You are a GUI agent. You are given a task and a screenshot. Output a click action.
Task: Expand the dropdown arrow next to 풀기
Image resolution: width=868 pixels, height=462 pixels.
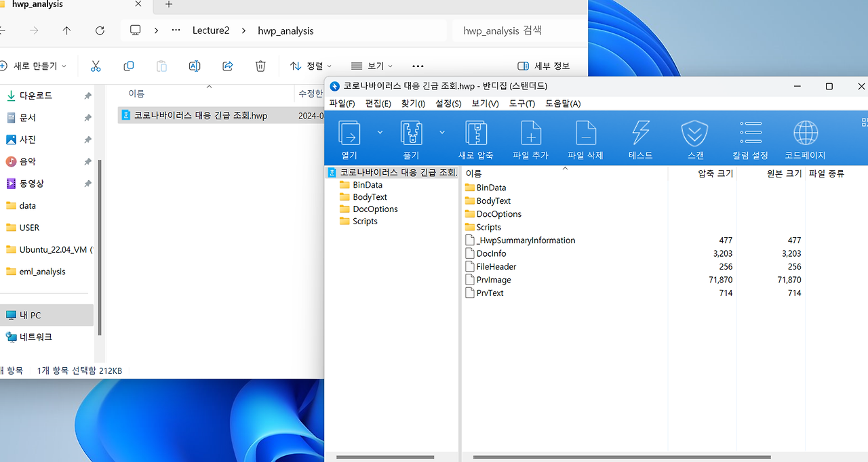coord(442,132)
